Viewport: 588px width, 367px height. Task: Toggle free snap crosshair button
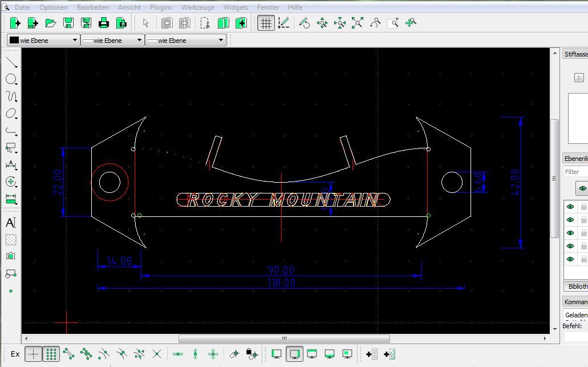click(x=33, y=354)
